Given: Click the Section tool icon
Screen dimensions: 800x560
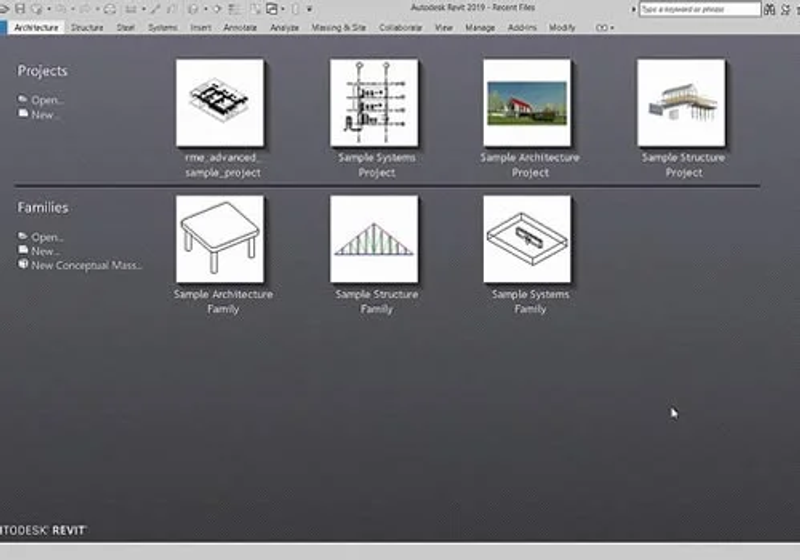Looking at the screenshot, I should coord(217,9).
